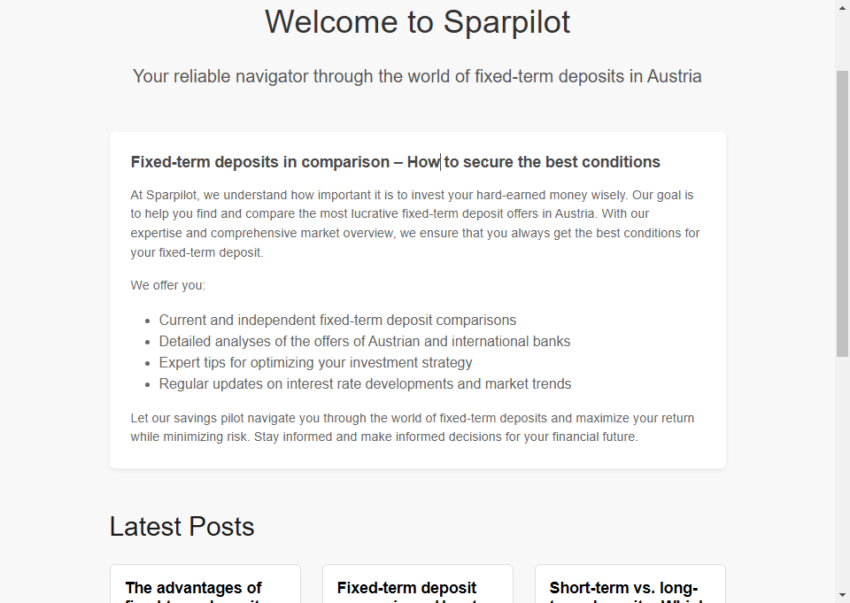Select the bullet "Current and independent fixed-term deposit comparisons"

[x=337, y=320]
